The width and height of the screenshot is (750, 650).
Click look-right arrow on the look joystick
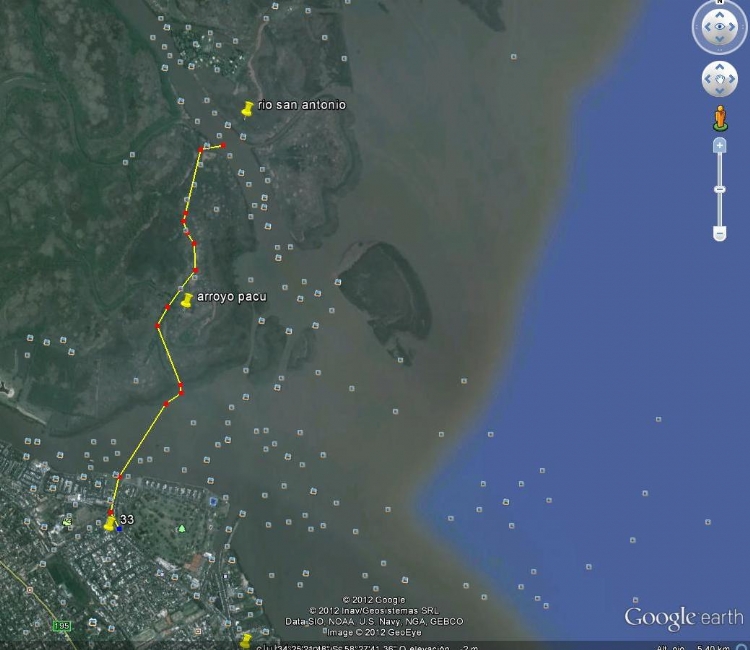click(x=732, y=27)
